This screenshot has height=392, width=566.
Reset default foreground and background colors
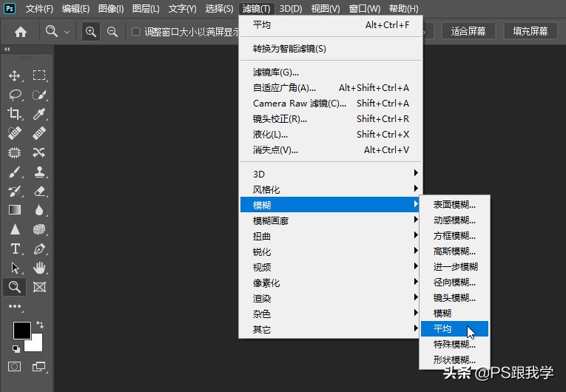16,348
